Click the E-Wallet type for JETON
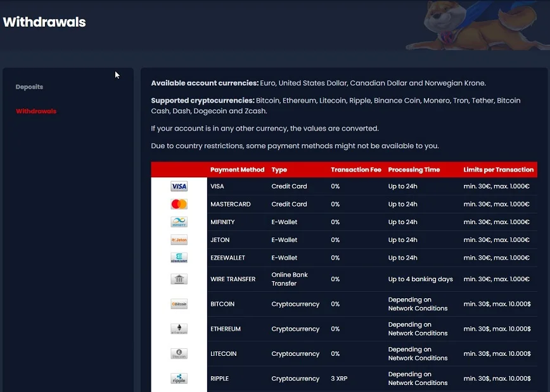 pos(284,240)
